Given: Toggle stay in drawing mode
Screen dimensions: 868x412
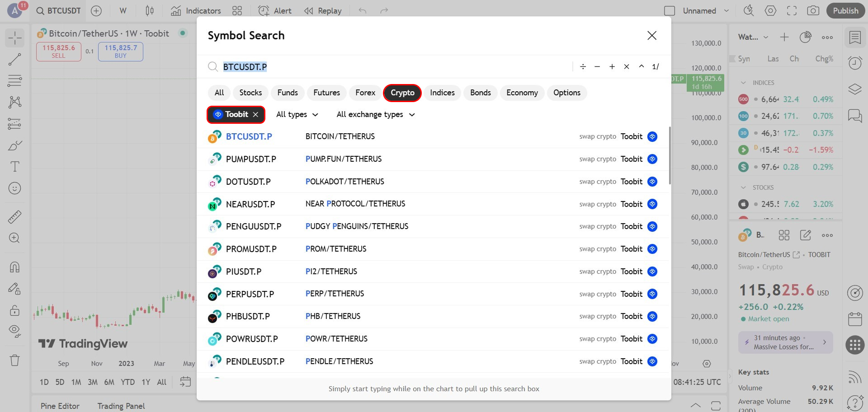Looking at the screenshot, I should [15, 289].
